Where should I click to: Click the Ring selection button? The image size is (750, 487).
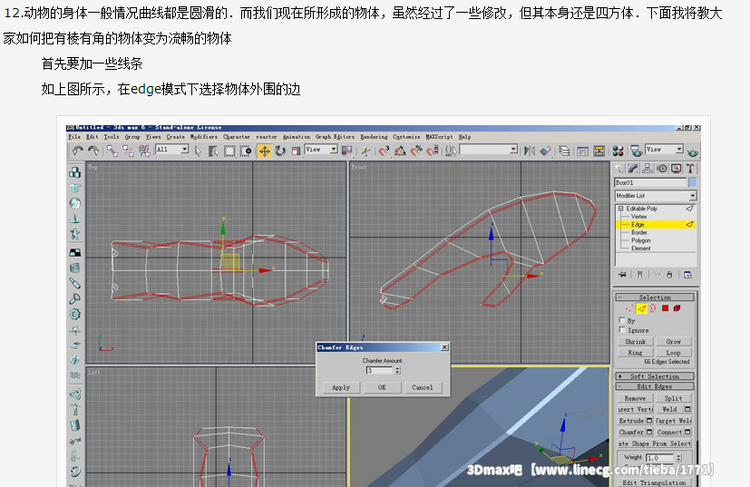635,353
